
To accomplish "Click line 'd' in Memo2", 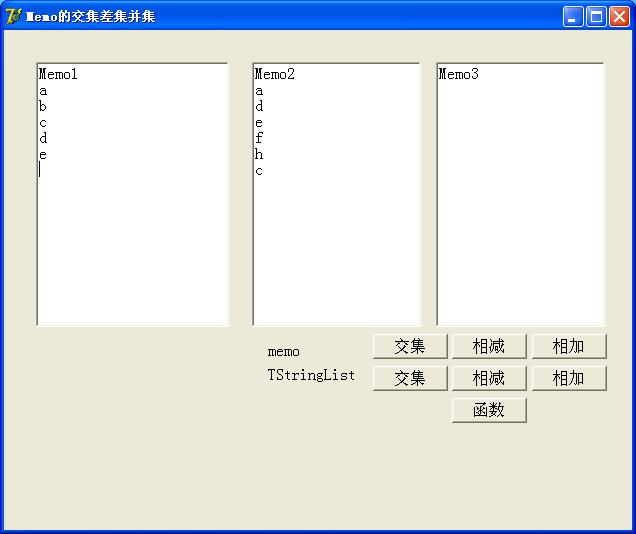I will click(259, 106).
